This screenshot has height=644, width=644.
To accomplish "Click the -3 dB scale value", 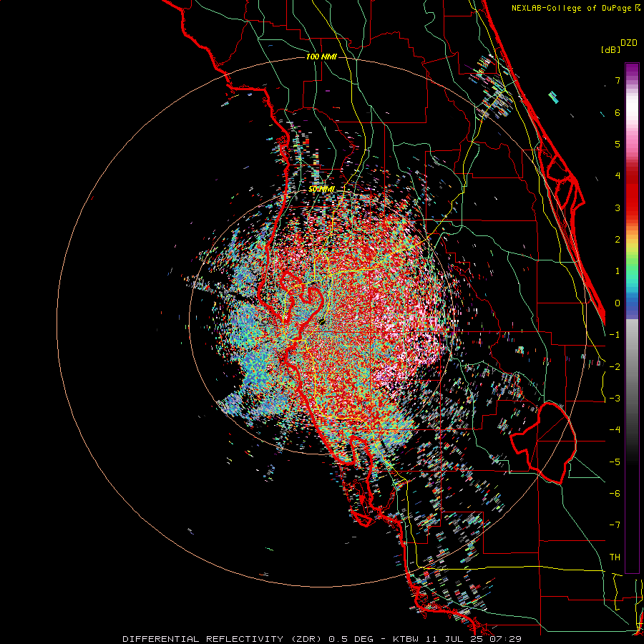I will pyautogui.click(x=615, y=399).
